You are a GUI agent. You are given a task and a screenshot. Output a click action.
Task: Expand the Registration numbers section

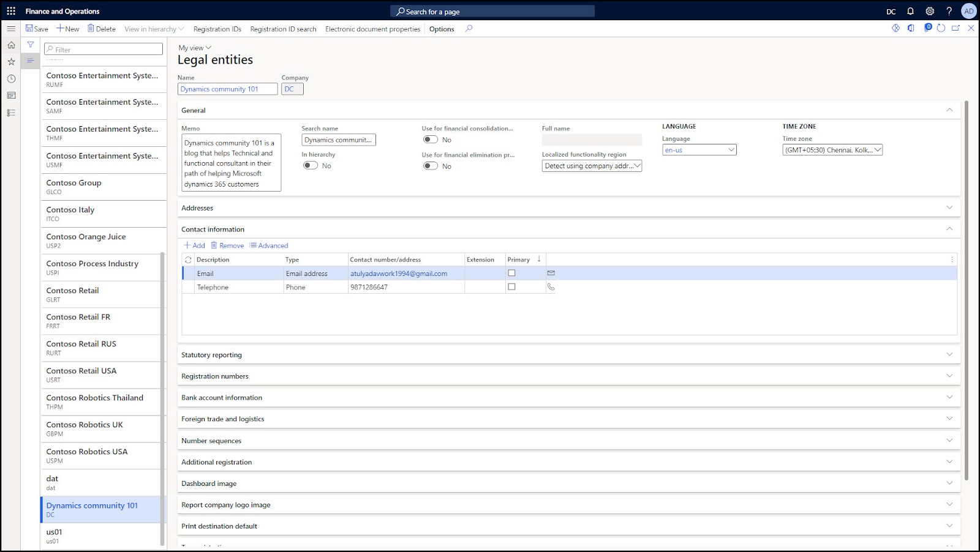click(x=949, y=376)
